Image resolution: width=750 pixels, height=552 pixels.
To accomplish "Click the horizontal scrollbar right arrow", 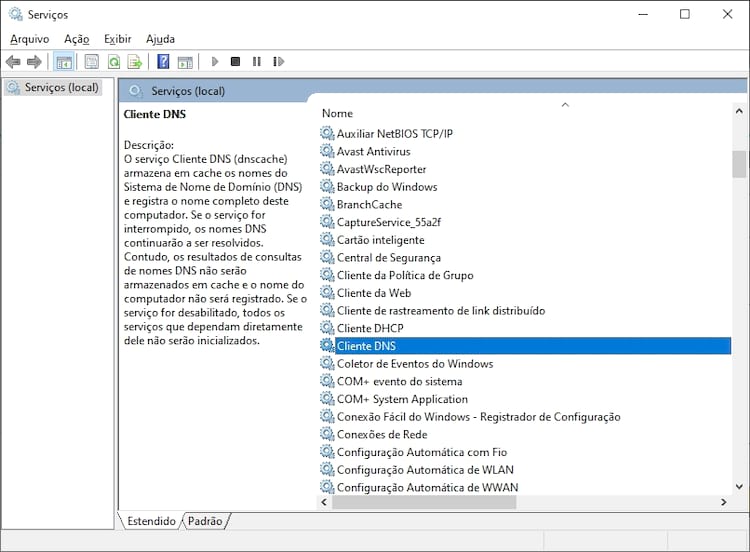I will click(x=724, y=501).
